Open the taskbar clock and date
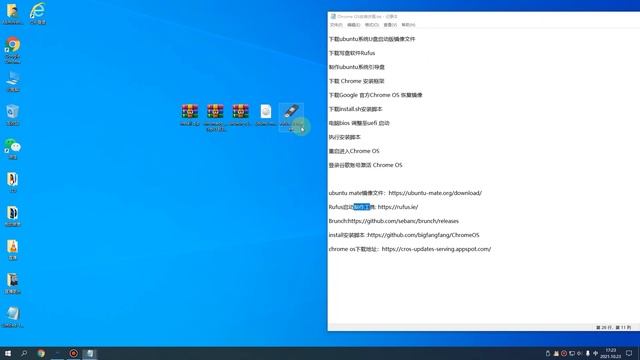This screenshot has height=360, width=640. click(611, 353)
